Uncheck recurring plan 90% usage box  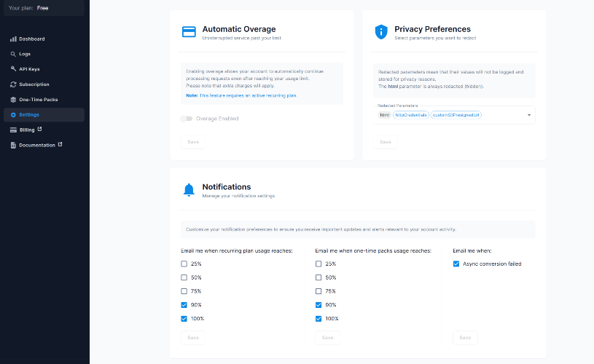tap(184, 305)
